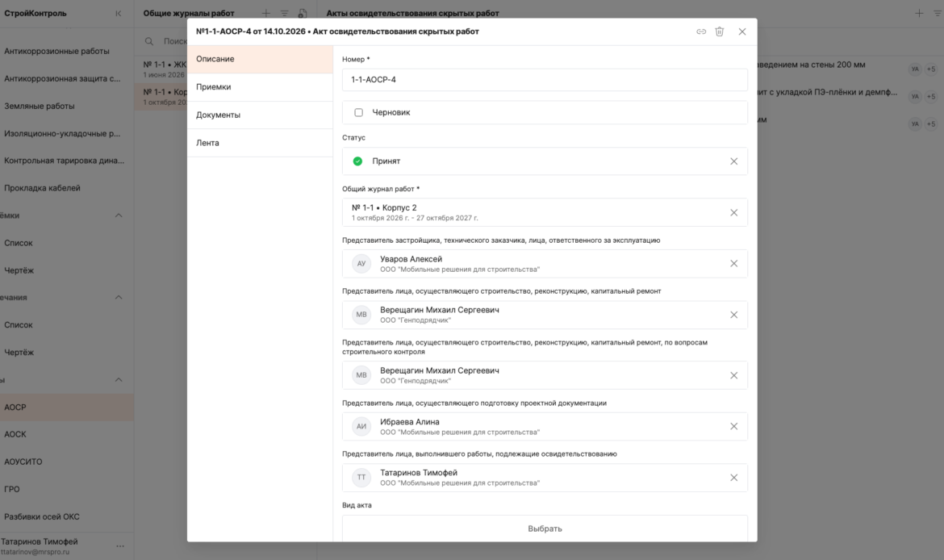Select the Описание tab
The width and height of the screenshot is (944, 560).
click(x=260, y=59)
